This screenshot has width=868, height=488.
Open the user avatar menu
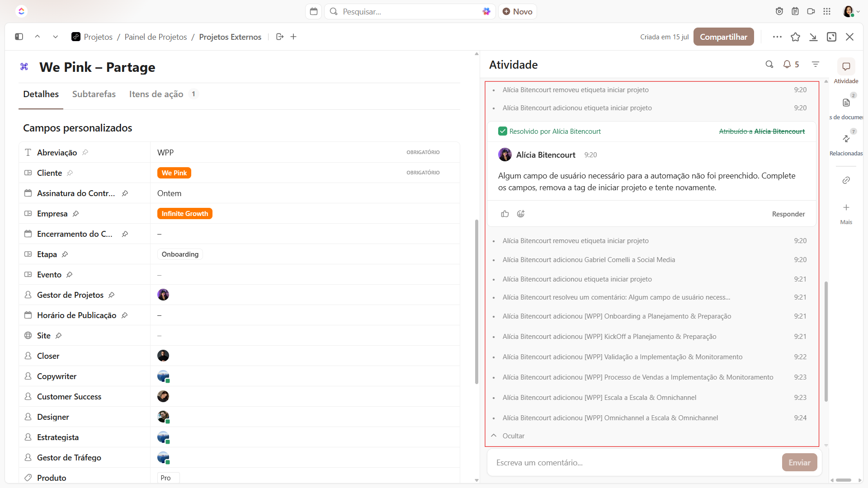851,11
